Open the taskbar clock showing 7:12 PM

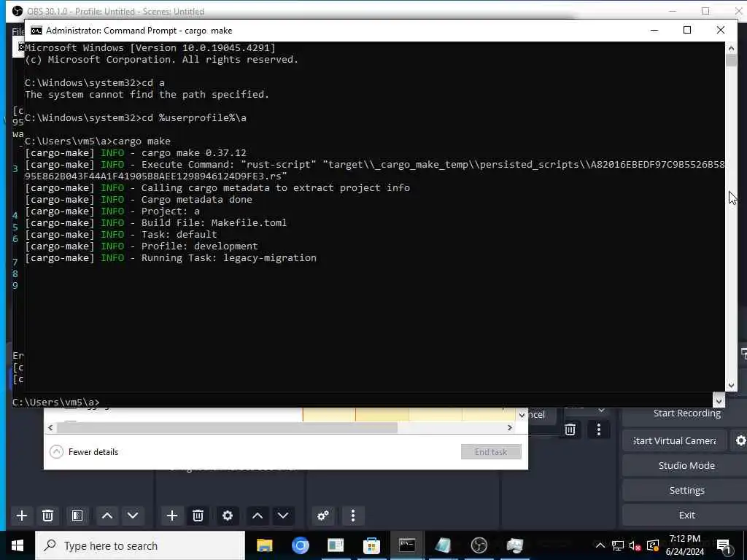[x=684, y=545]
